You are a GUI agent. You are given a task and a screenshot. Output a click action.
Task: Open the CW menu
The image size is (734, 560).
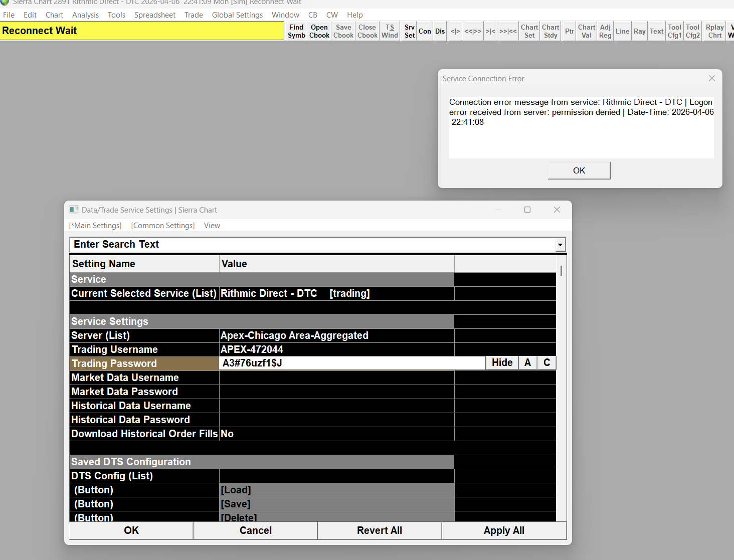332,15
